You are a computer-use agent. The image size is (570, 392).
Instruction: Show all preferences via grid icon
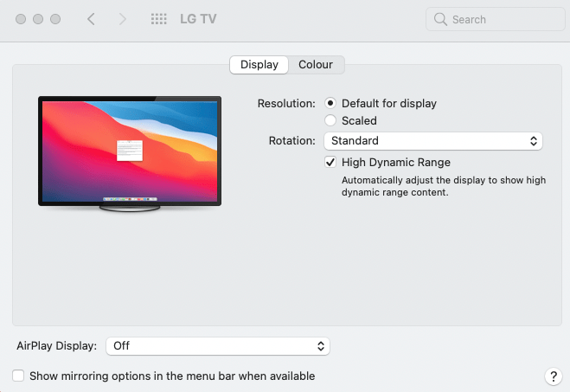pyautogui.click(x=158, y=19)
